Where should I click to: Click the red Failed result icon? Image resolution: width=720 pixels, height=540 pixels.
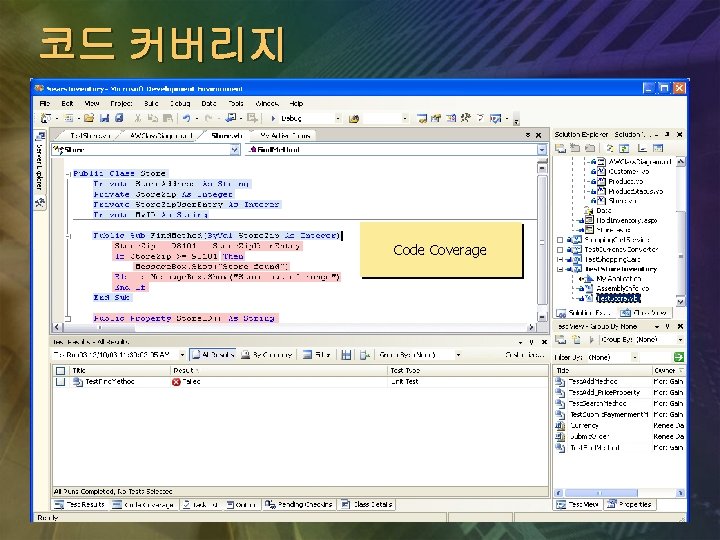tap(176, 382)
